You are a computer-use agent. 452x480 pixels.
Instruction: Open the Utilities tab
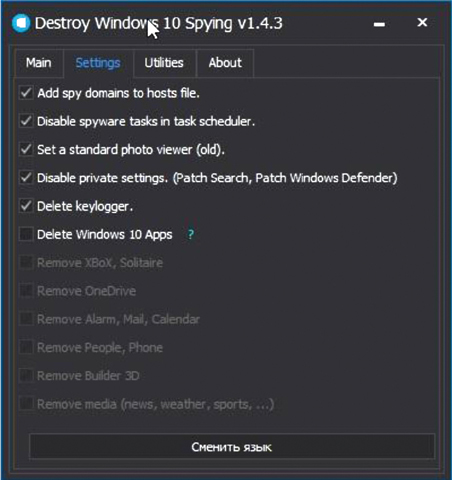point(164,63)
